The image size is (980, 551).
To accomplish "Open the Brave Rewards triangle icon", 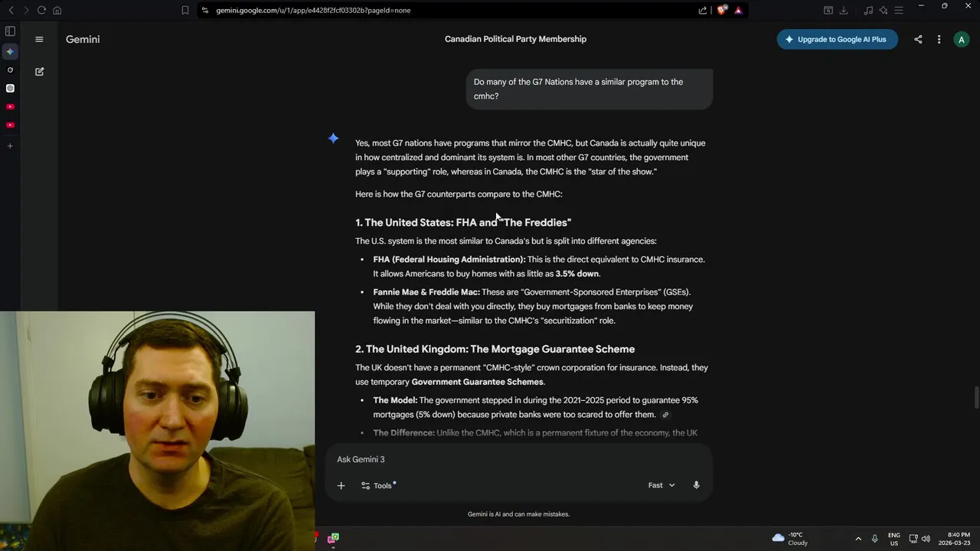I will [x=738, y=10].
